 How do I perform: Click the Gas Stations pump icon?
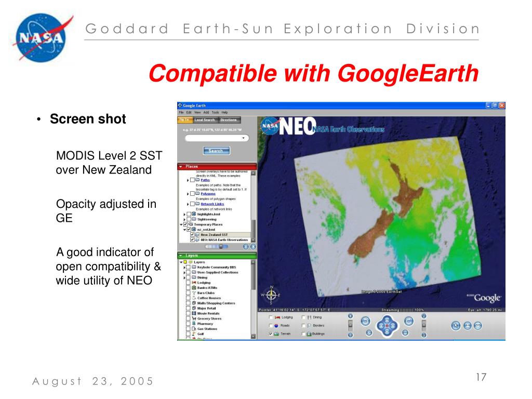(194, 328)
